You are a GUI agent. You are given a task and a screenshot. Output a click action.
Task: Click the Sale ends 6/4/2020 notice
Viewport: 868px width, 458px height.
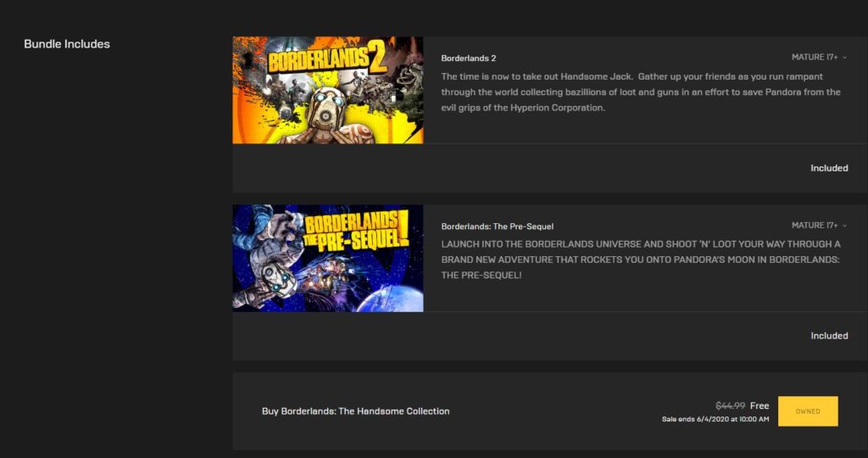click(715, 419)
